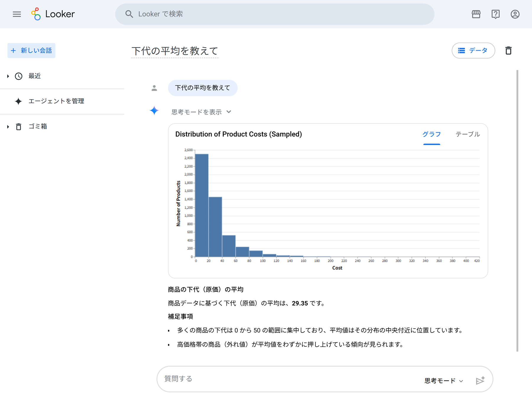This screenshot has width=532, height=399.
Task: Click the tallest histogram bar for 0-20 cost
Action: tap(202, 205)
